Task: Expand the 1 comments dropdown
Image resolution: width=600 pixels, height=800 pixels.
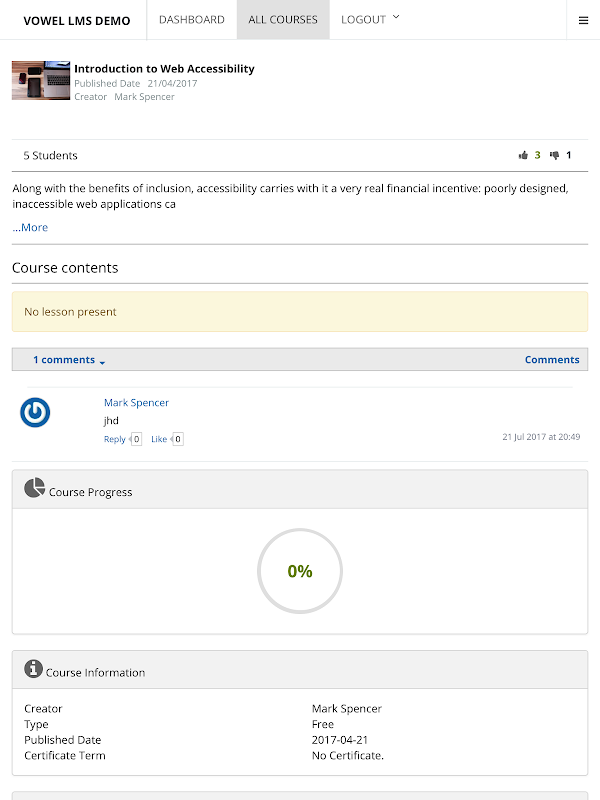Action: [x=69, y=360]
